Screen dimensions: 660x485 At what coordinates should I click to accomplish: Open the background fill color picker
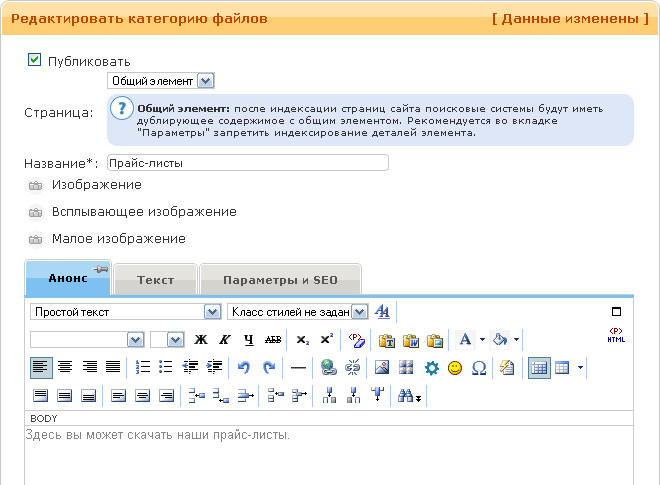tap(502, 340)
